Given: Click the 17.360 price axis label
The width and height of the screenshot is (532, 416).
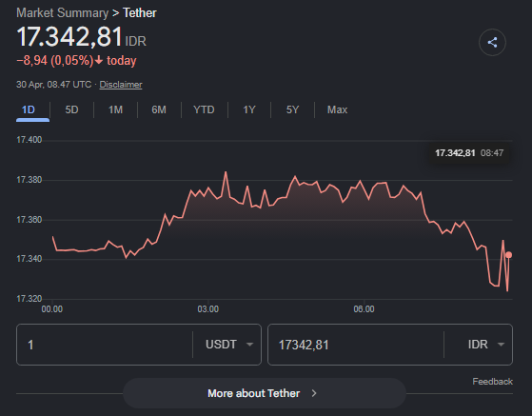Looking at the screenshot, I should pyautogui.click(x=30, y=220).
